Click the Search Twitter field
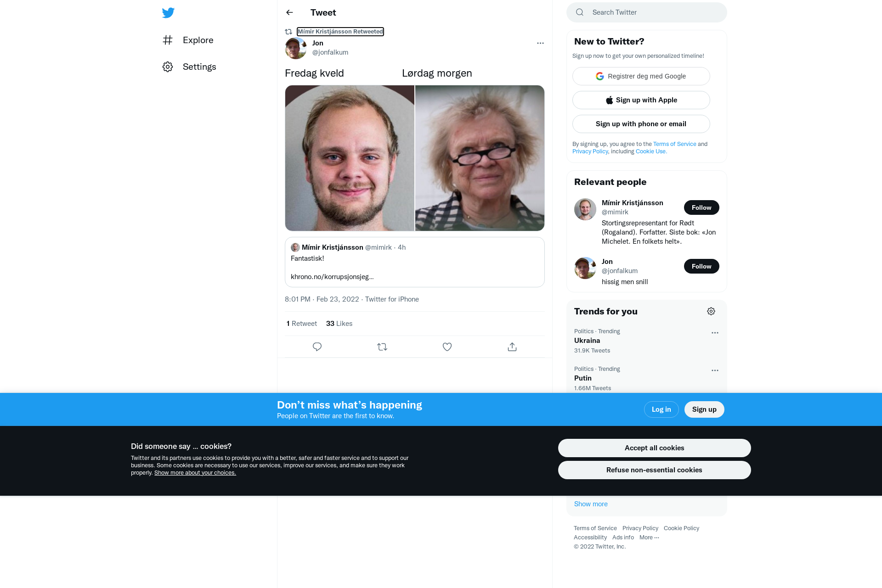This screenshot has width=882, height=588. click(647, 12)
